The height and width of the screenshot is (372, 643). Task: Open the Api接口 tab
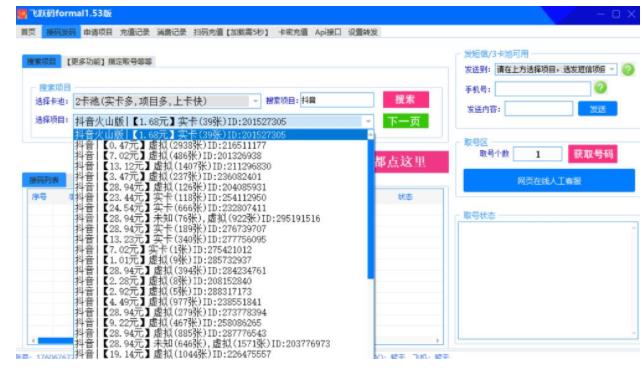pos(328,32)
